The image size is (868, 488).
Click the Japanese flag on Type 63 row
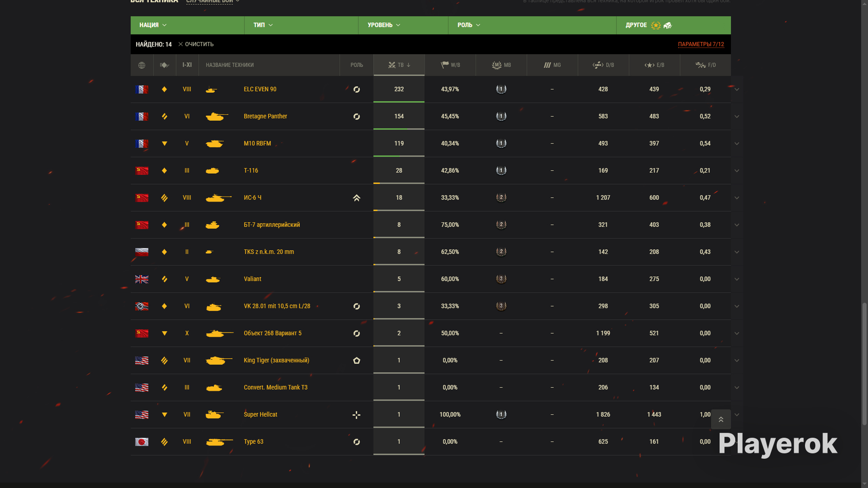(x=142, y=442)
